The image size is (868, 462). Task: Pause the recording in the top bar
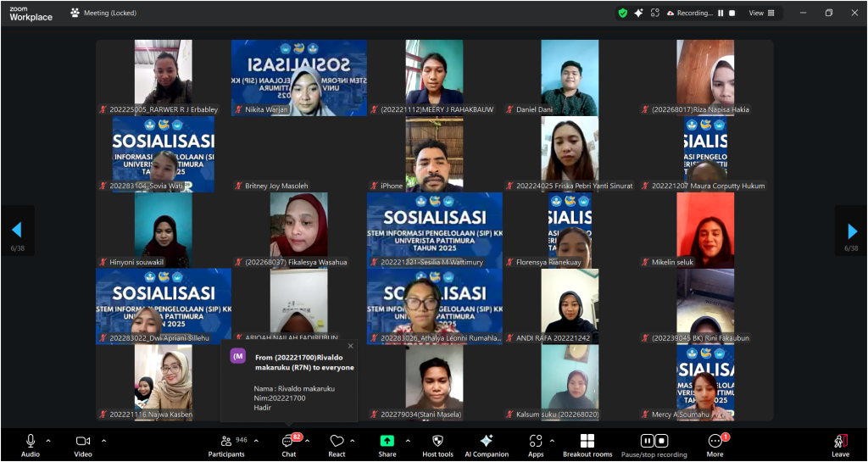721,13
